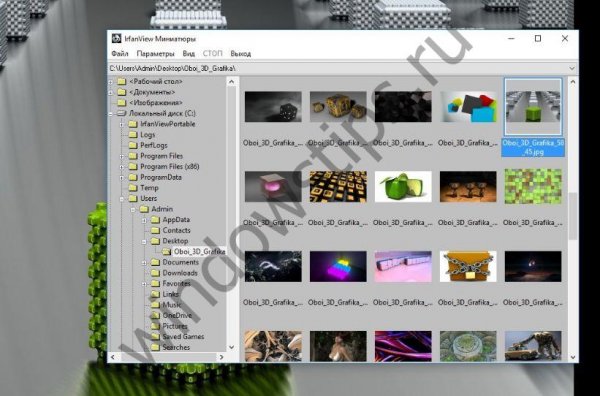Click the selected file name Oboi_3D_Grafika_50_45.jpg
600x396 pixels.
533,147
